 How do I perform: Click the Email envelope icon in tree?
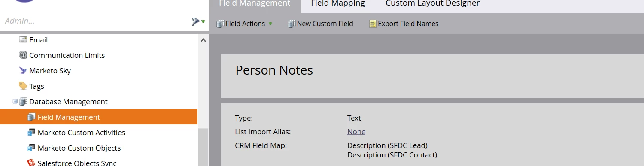pyautogui.click(x=23, y=39)
